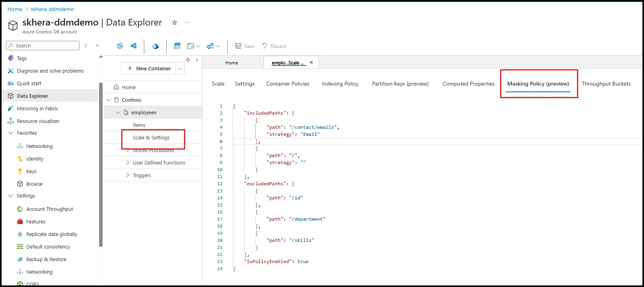The height and width of the screenshot is (287, 644).
Task: Expand Stored Procedures node
Action: point(127,150)
